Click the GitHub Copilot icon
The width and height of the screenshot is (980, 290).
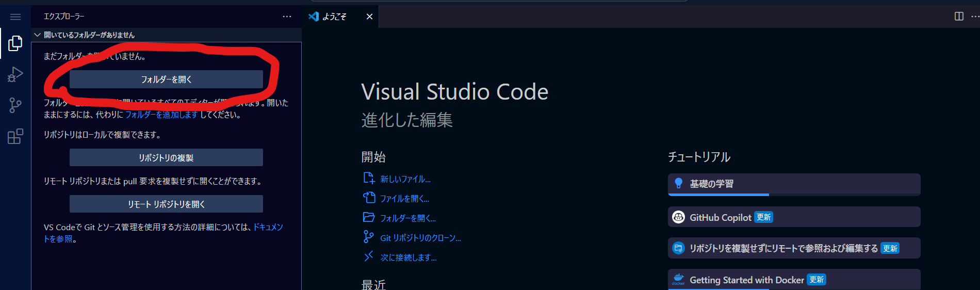pyautogui.click(x=678, y=217)
